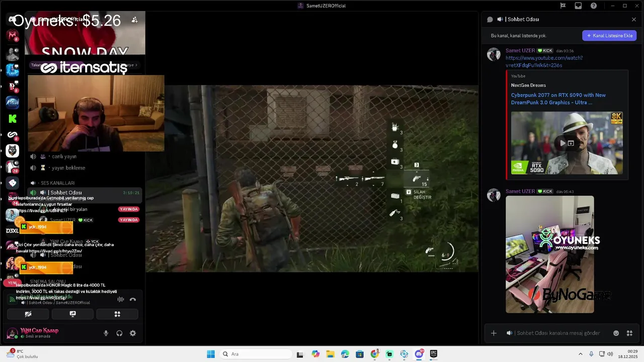Open the volume icon in system tray
644x362 pixels.
[610, 354]
